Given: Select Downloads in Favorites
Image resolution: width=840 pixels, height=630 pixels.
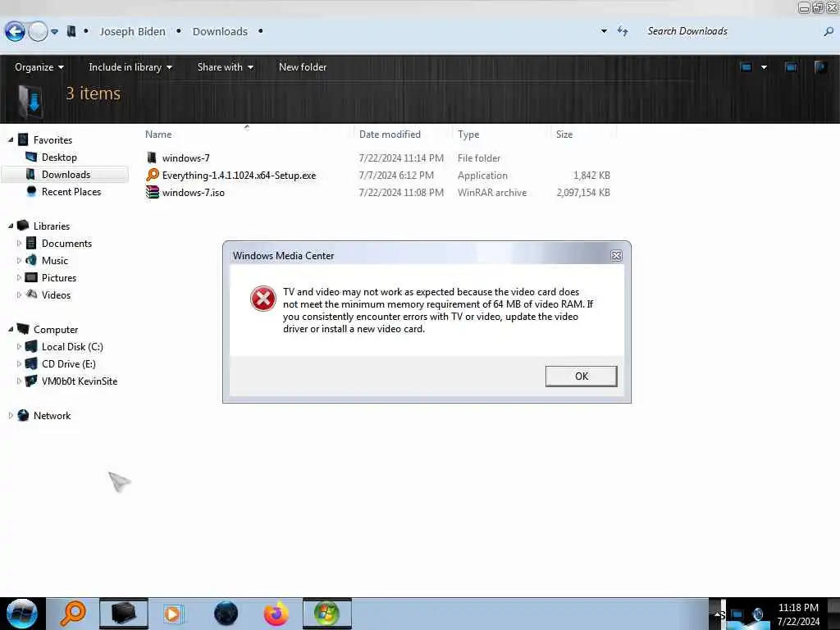Looking at the screenshot, I should click(x=66, y=174).
